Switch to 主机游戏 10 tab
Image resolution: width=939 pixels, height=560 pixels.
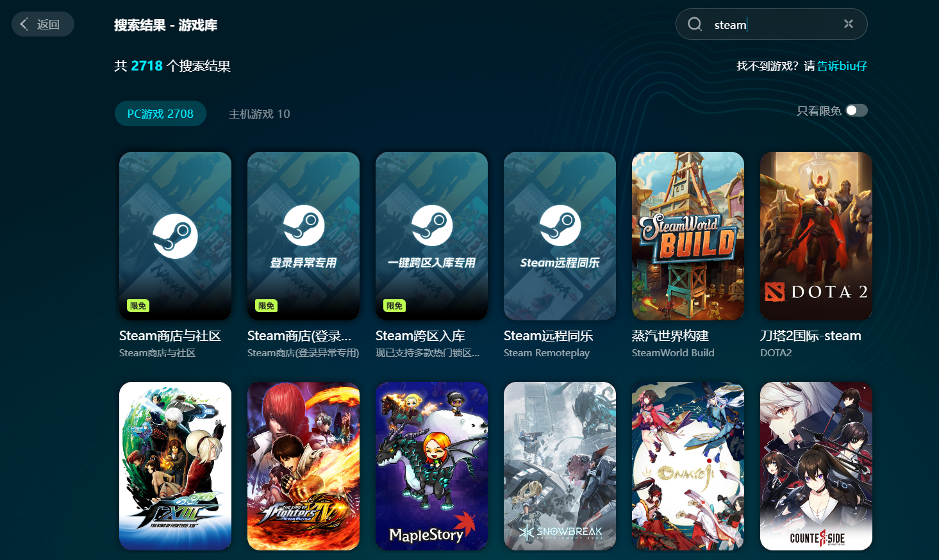tap(259, 114)
